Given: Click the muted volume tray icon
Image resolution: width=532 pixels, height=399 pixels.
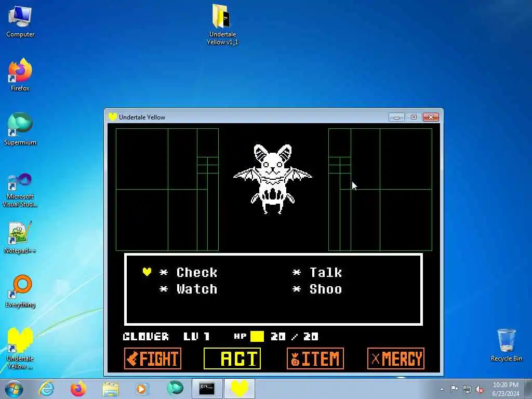Looking at the screenshot, I should tap(480, 390).
